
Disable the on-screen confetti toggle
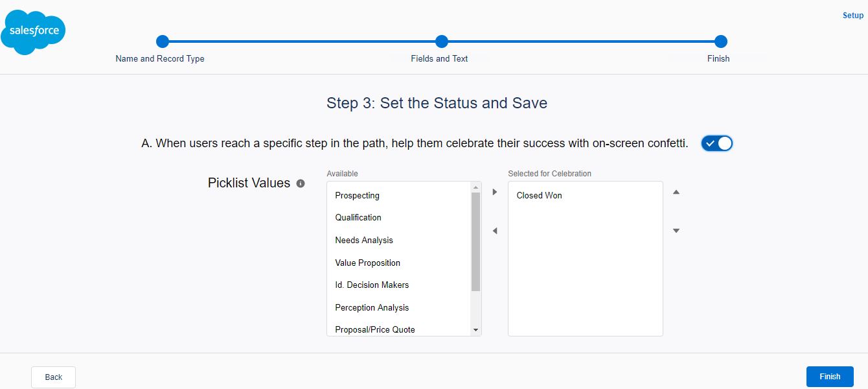(716, 143)
